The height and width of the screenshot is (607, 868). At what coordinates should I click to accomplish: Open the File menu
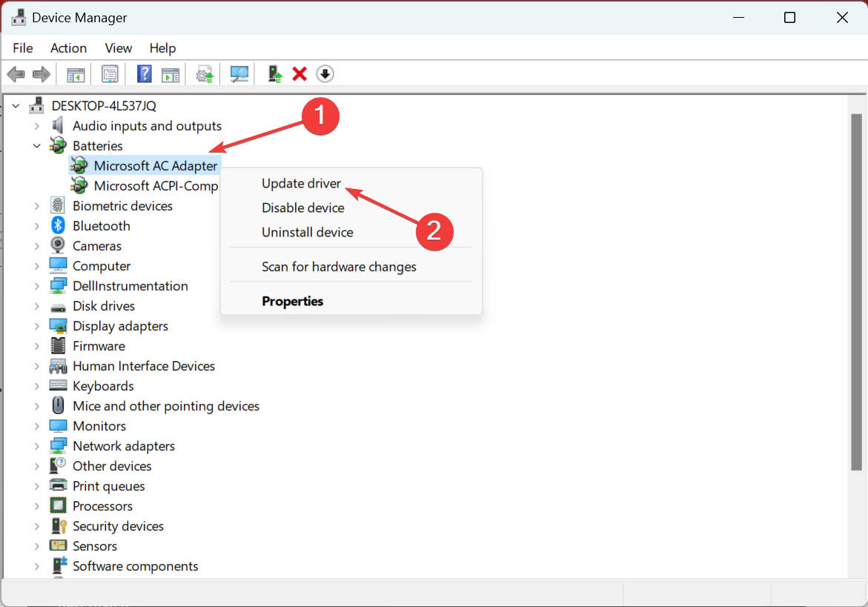[23, 48]
